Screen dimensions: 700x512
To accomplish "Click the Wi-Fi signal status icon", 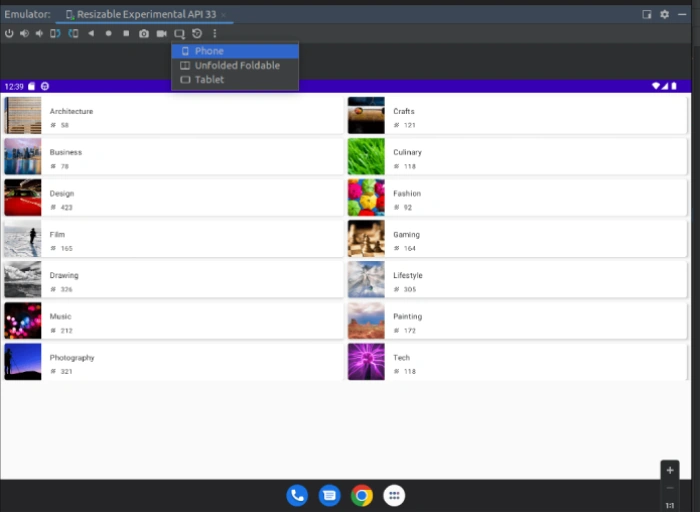I will pyautogui.click(x=656, y=86).
